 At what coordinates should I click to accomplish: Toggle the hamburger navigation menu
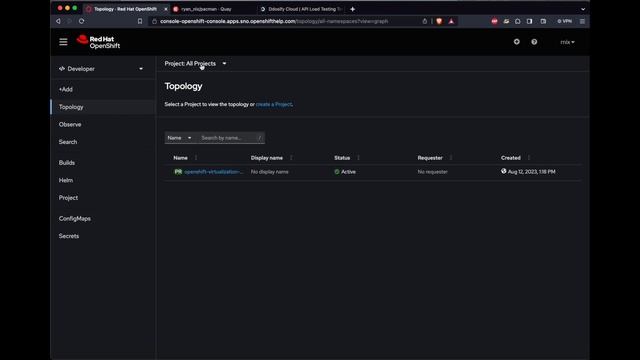coord(63,42)
